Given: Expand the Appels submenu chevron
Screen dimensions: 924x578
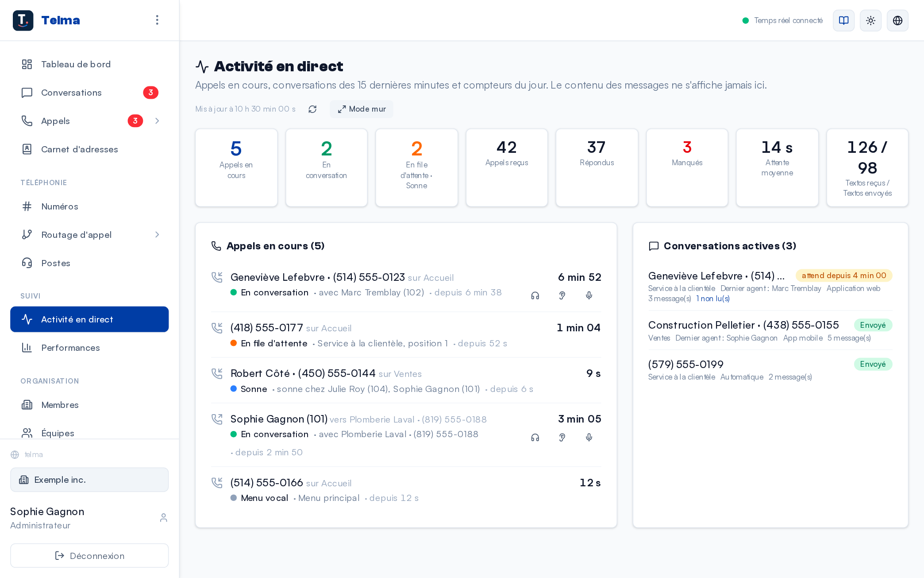Looking at the screenshot, I should tap(157, 121).
